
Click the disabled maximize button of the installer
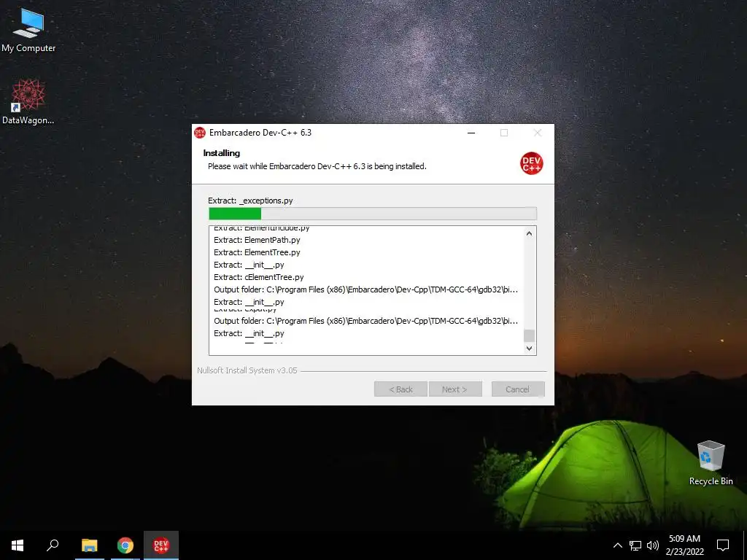[504, 133]
